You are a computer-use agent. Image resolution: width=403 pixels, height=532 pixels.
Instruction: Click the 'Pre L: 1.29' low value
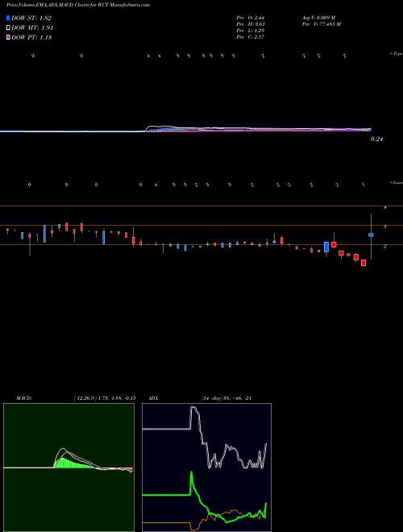251,31
